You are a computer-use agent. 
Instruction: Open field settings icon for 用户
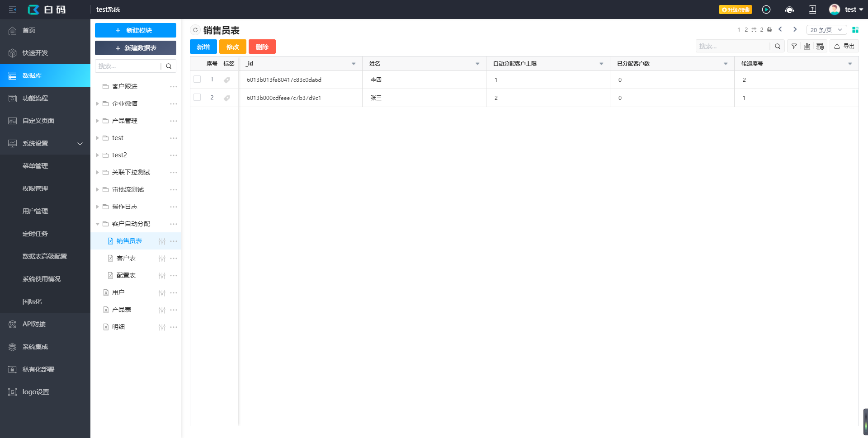(162, 293)
